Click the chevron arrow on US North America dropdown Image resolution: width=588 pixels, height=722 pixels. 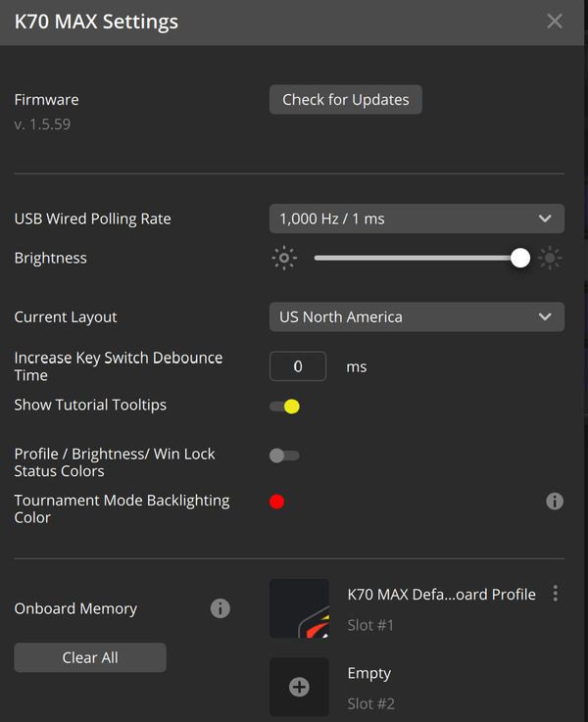(545, 316)
